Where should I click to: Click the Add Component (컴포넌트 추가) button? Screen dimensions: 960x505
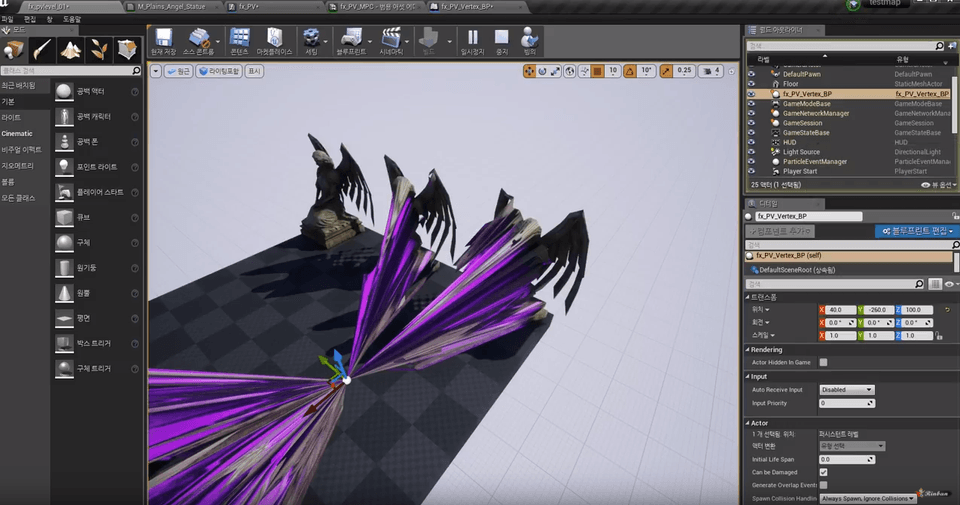(x=779, y=231)
